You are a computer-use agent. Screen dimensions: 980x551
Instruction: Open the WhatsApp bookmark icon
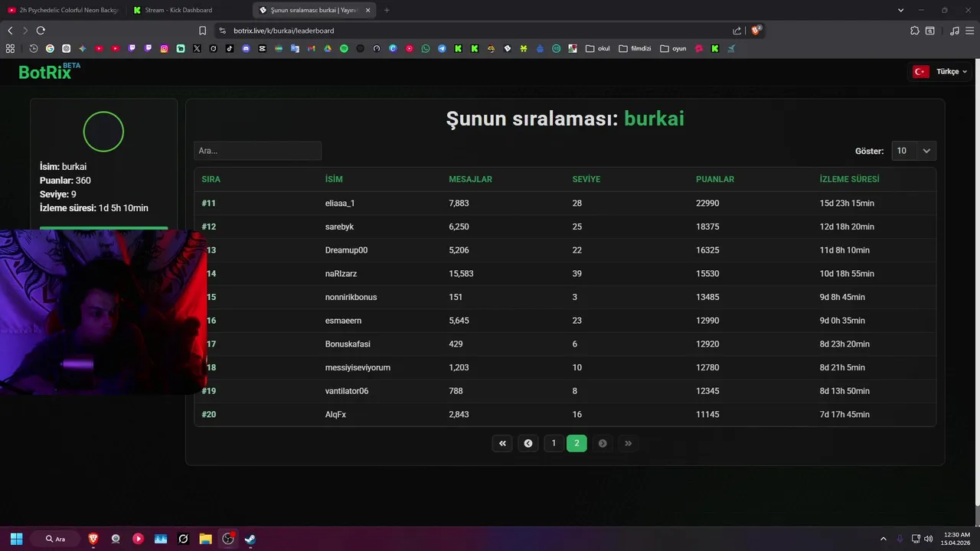pyautogui.click(x=426, y=48)
